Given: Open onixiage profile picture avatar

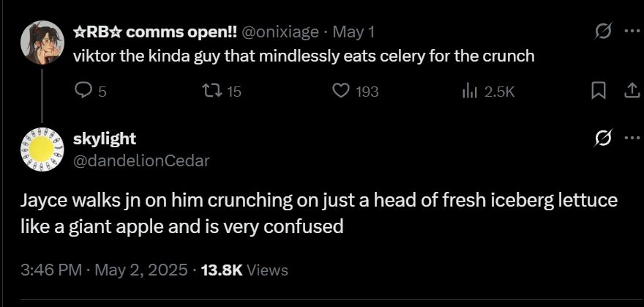Looking at the screenshot, I should point(42,42).
